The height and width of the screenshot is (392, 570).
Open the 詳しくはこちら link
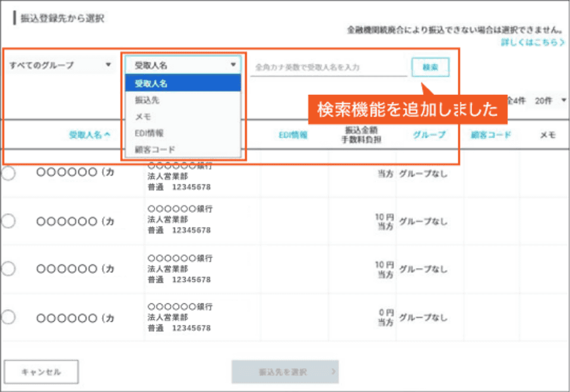coord(533,42)
